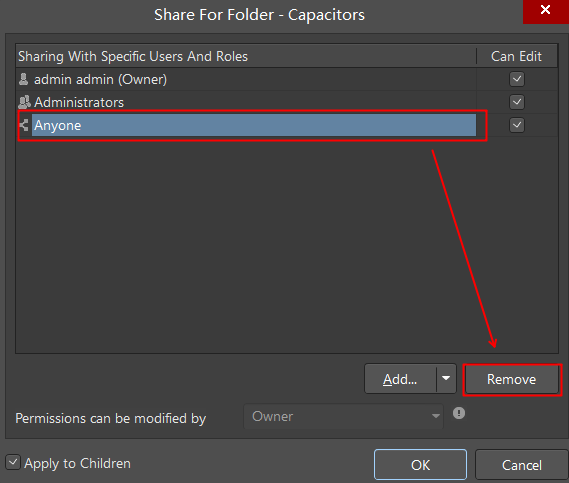Screen dimensions: 569x483
Task: Close the Share For Folder dialog
Action: tap(545, 10)
